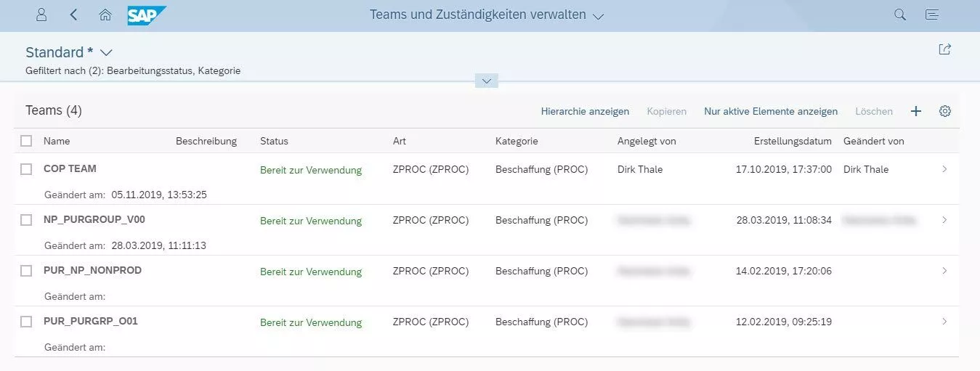Expand the collapsed filter header
Screen dimensions: 980x371
(486, 81)
